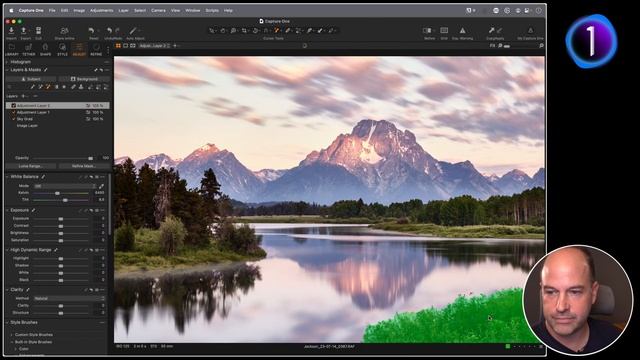Switch to the Library tool tab
Screen dimensions: 640x360
pyautogui.click(x=12, y=49)
